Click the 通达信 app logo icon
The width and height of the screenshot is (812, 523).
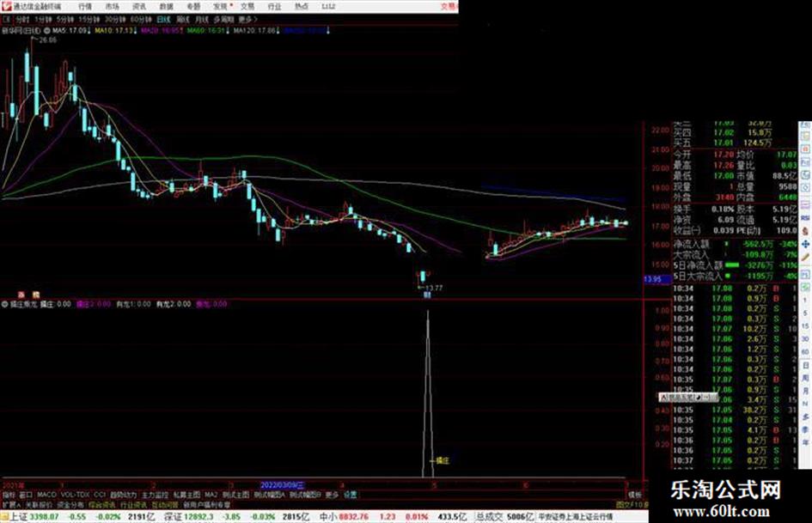(x=6, y=7)
